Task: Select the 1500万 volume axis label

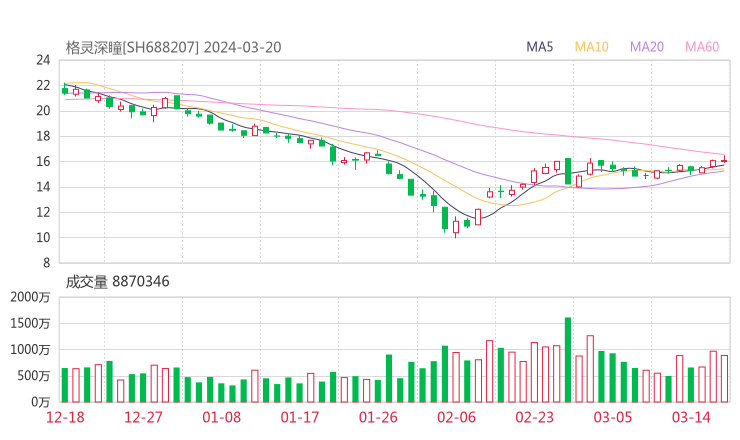Action: click(30, 324)
